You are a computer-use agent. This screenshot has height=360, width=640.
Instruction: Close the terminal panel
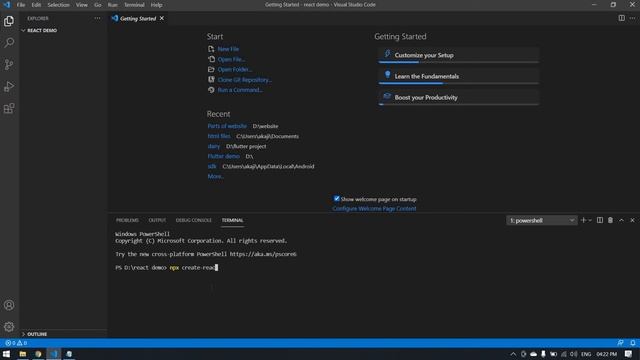click(632, 220)
